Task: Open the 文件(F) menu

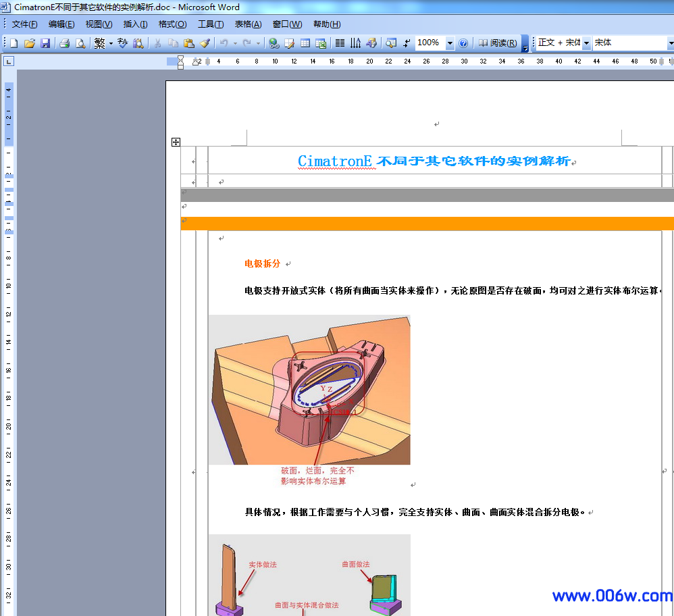Action: [x=24, y=24]
